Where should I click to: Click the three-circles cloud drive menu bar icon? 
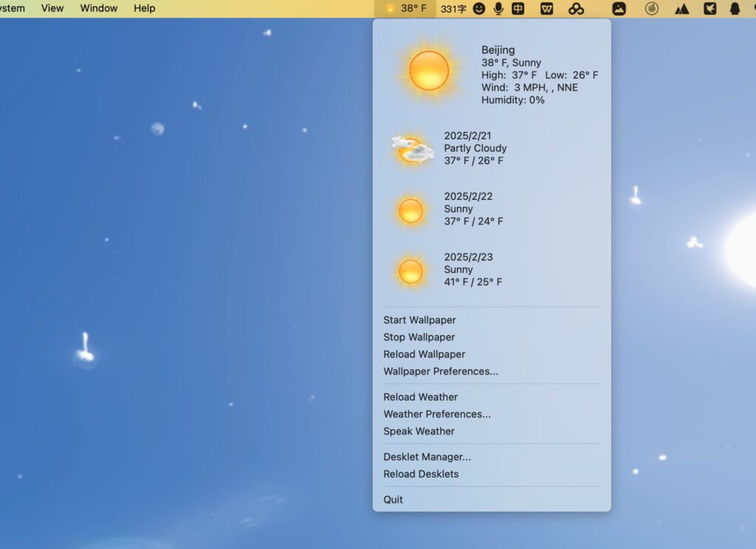coord(577,8)
